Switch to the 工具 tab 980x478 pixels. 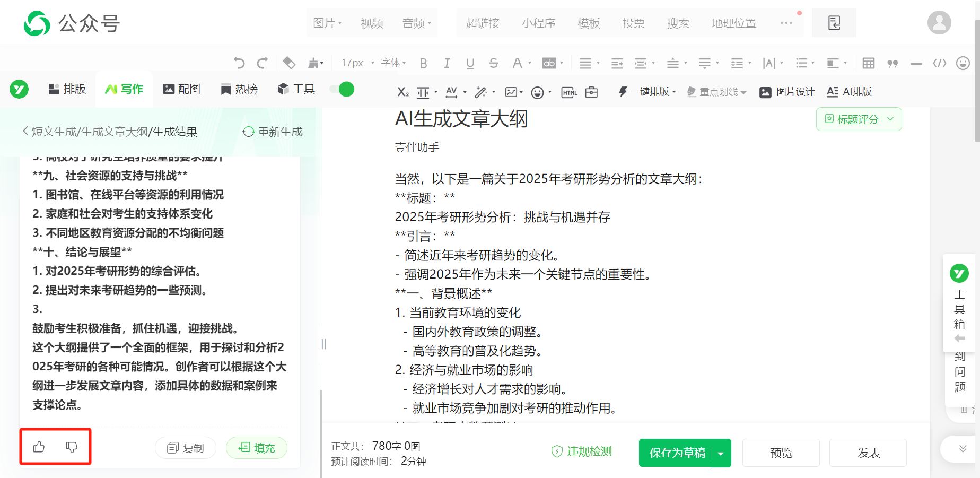pyautogui.click(x=296, y=89)
